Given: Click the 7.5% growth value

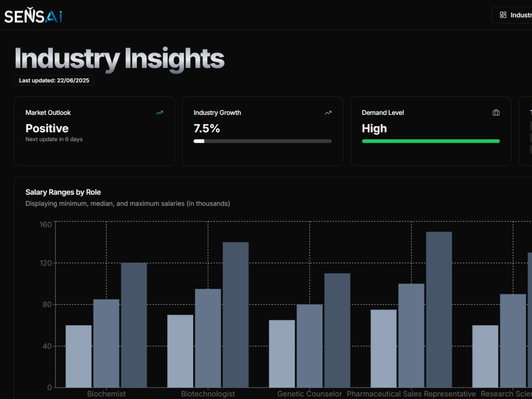Looking at the screenshot, I should [206, 128].
